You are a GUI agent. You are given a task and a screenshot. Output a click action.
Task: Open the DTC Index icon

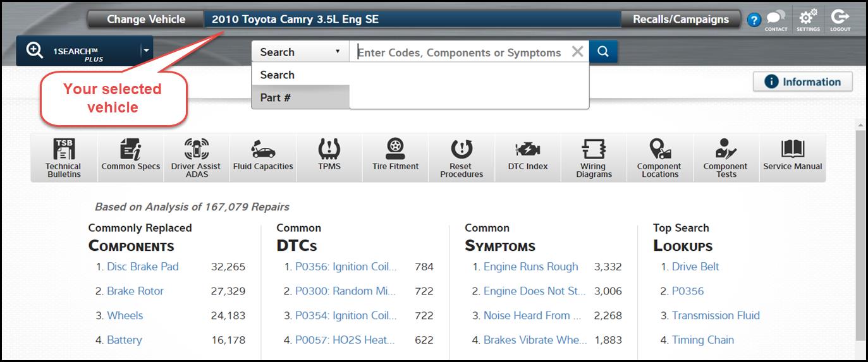(528, 157)
